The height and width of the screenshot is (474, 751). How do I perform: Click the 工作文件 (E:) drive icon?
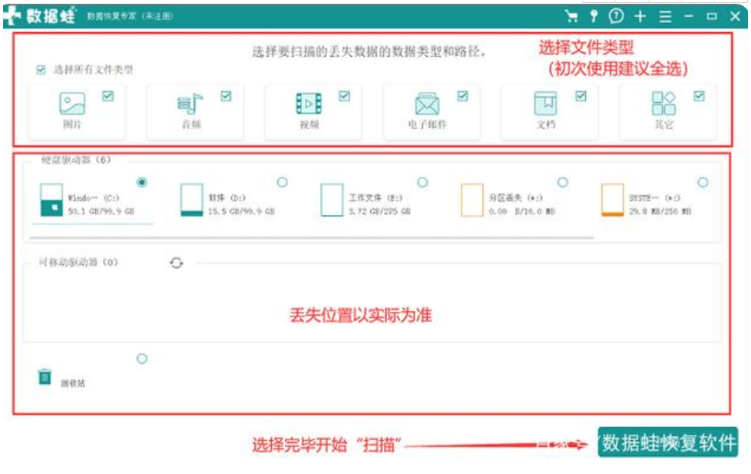coord(332,200)
